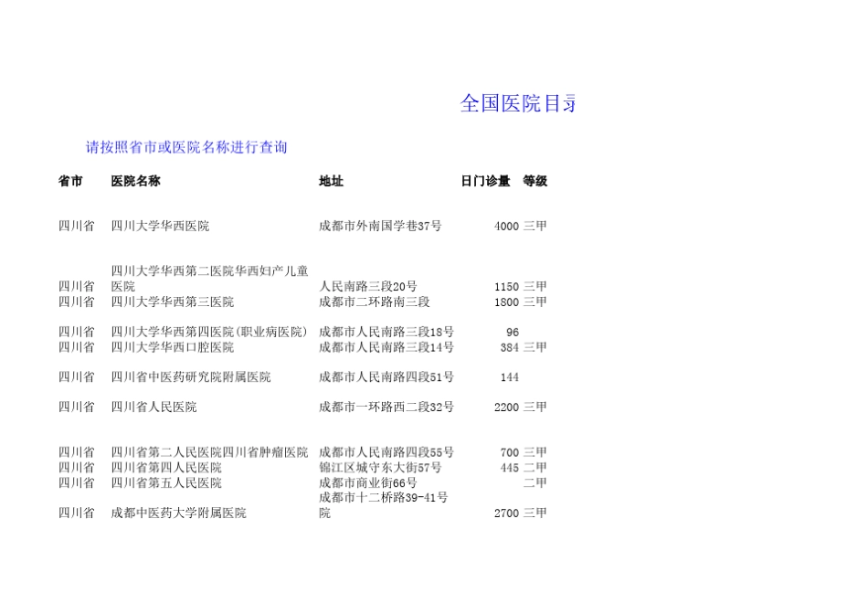Click hospital name 四川大学华西口腔医院
Screen dimensions: 868x614
tap(172, 347)
